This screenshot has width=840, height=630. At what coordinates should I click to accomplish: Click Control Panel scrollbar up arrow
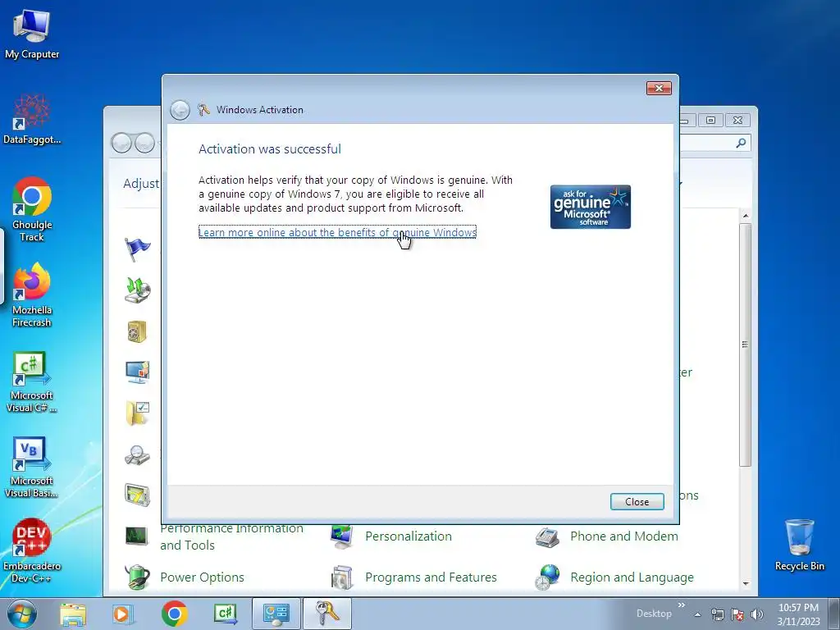click(x=745, y=216)
